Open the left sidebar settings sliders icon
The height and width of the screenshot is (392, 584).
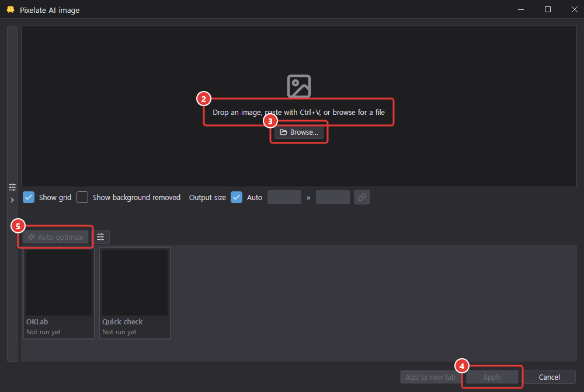[x=12, y=187]
